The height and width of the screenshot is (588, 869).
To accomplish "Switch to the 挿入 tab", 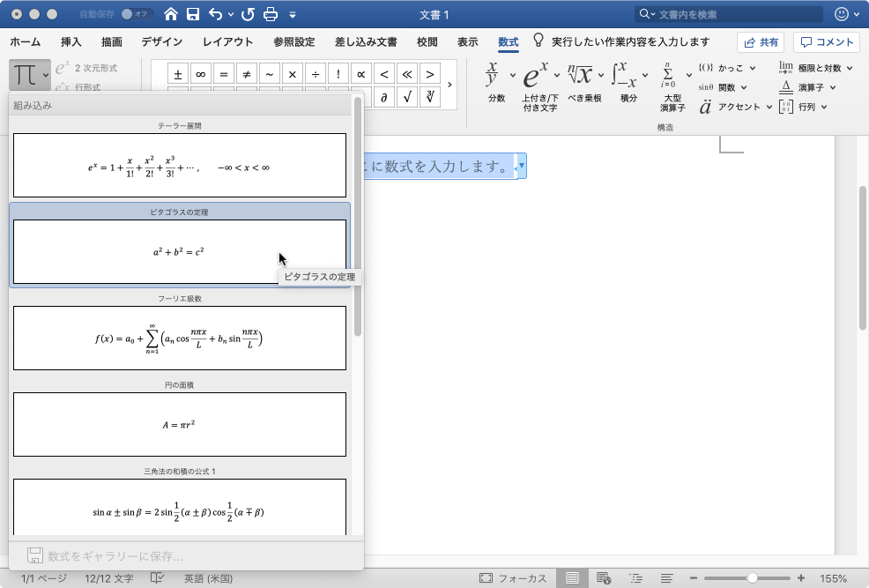I will click(x=71, y=42).
